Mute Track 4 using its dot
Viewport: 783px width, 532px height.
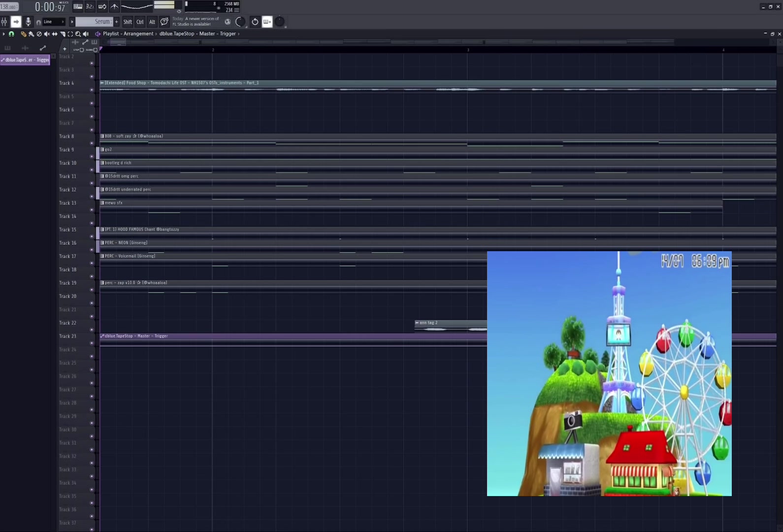point(92,90)
